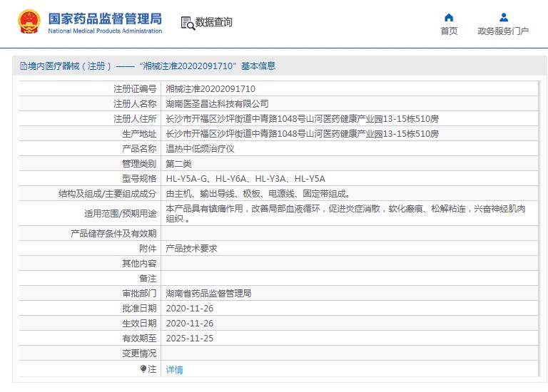548x392 pixels.
Task: Click the expiry date 2025-11-25 value
Action: [189, 339]
